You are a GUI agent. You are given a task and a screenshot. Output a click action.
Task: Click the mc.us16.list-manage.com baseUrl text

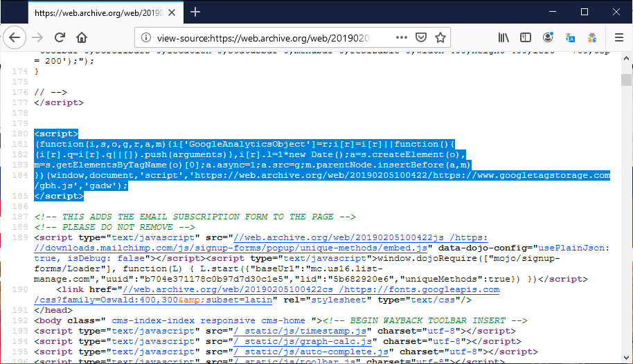(x=208, y=274)
